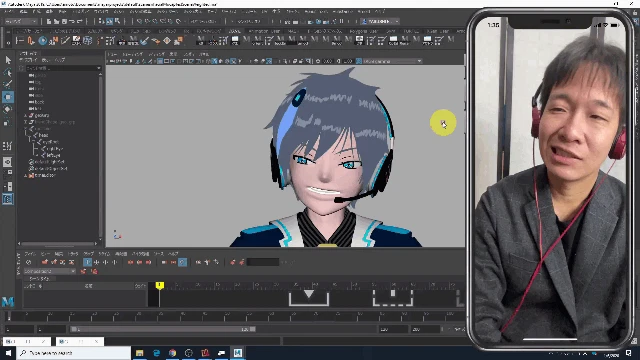Click the first shelf icon with the vertical bar
The width and height of the screenshot is (640, 360).
pyautogui.click(x=20, y=41)
